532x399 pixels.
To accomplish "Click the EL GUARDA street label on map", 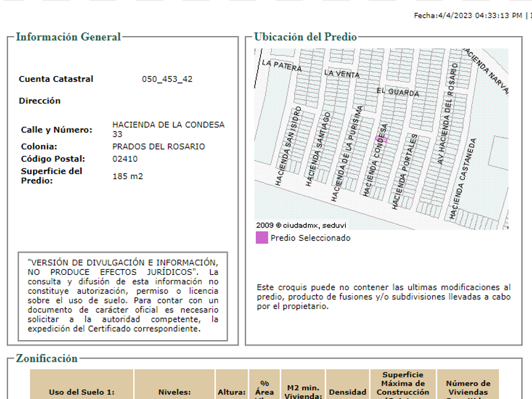I will point(398,92).
